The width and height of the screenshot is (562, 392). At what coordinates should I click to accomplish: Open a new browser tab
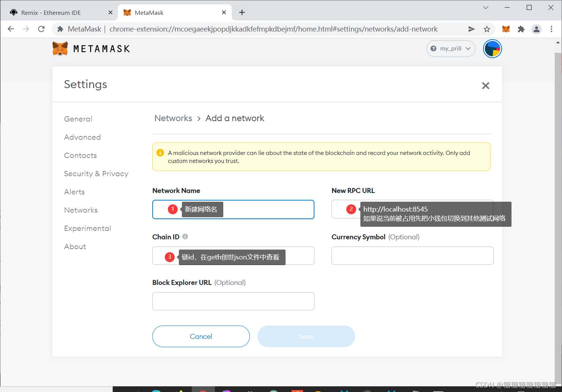pos(242,13)
